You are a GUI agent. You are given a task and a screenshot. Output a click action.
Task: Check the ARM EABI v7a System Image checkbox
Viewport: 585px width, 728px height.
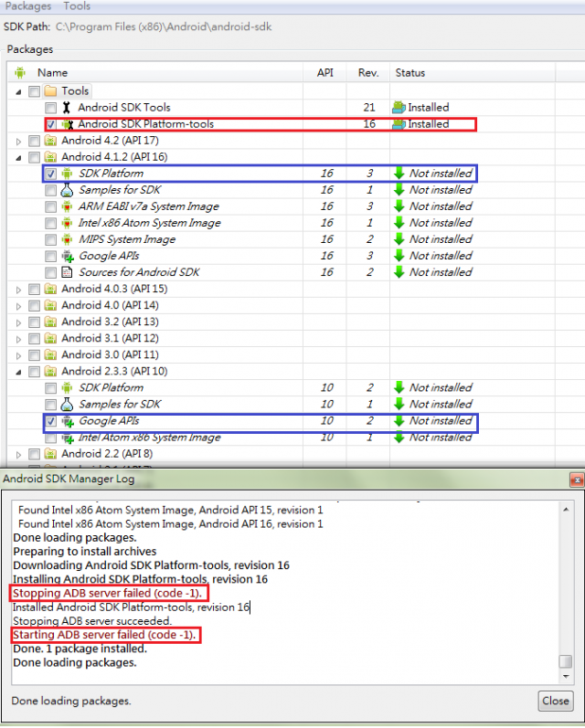(x=50, y=207)
